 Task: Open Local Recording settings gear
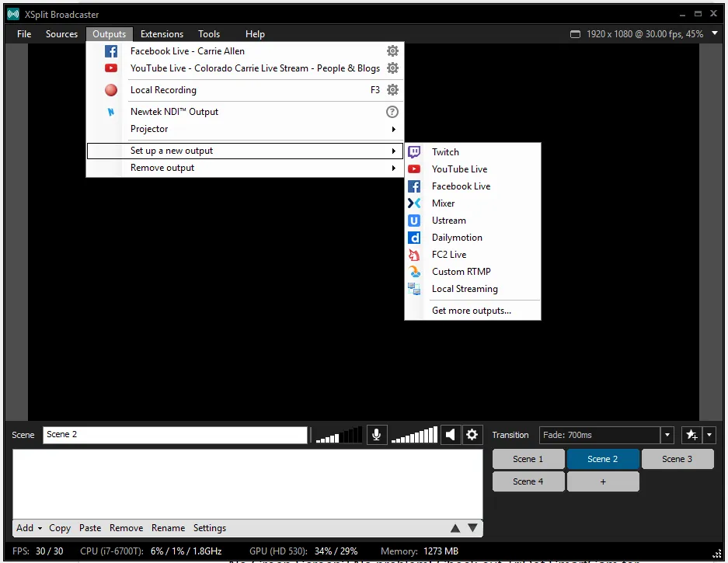(x=393, y=89)
